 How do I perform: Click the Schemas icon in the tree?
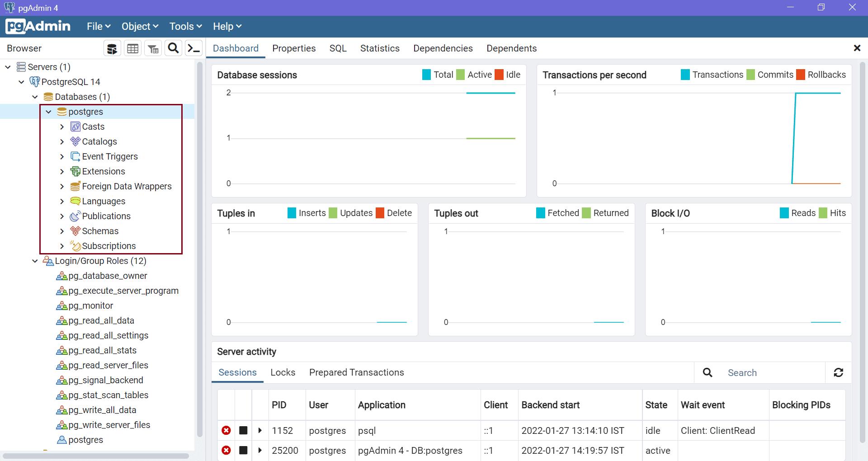75,231
